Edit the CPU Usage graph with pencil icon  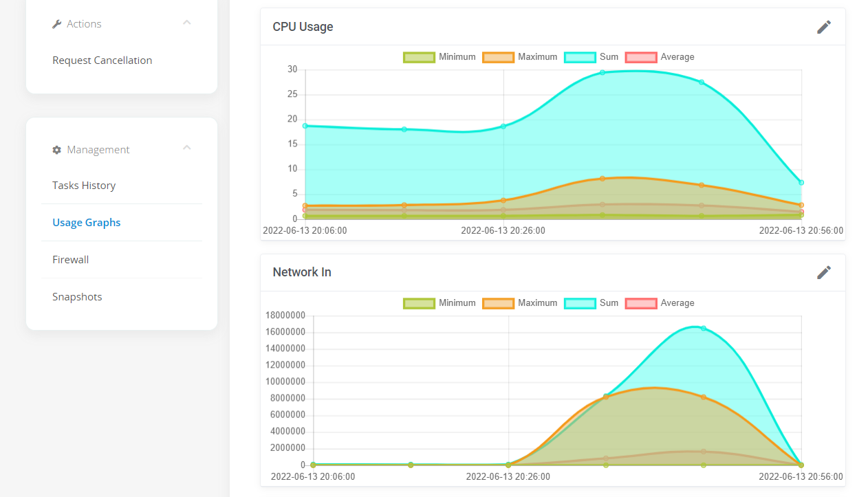(x=824, y=27)
